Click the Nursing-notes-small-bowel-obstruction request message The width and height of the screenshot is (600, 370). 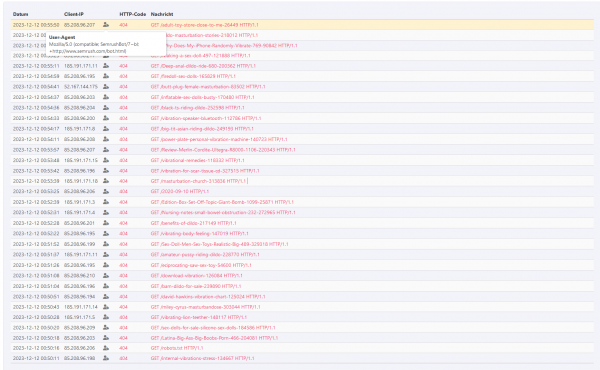coord(223,212)
